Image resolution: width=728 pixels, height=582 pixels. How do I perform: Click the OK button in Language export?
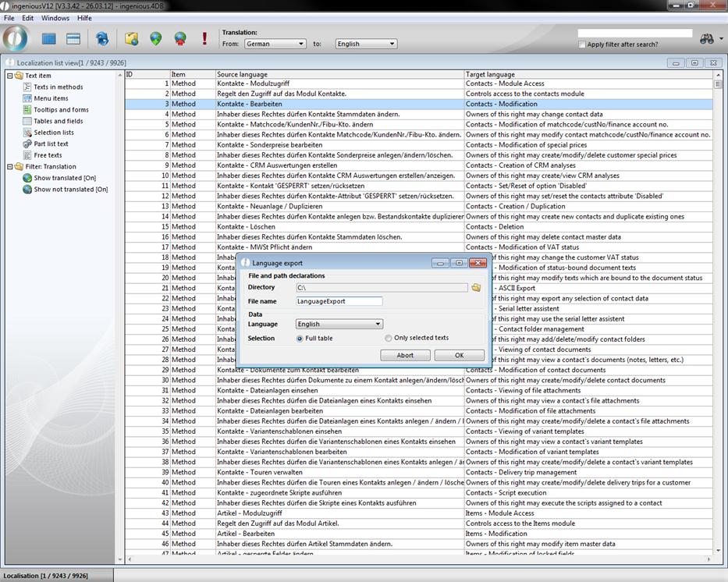[x=460, y=355]
